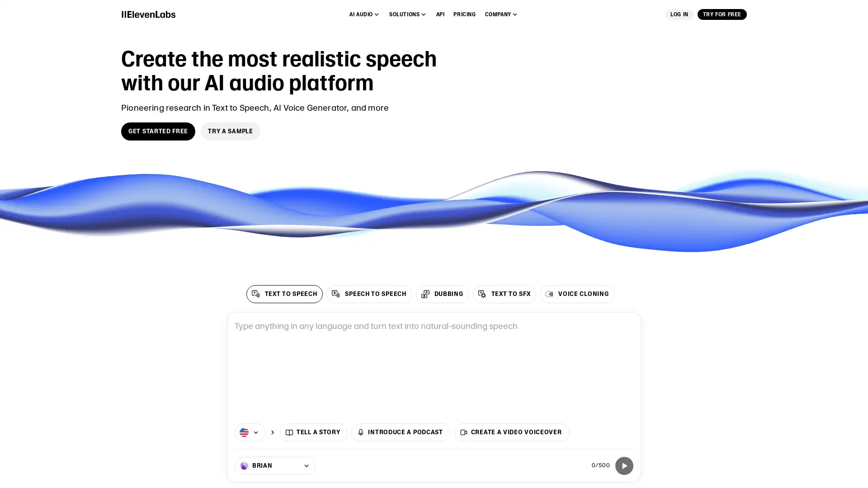Click the Tell A Story prompt icon
This screenshot has height=488, width=868.
pyautogui.click(x=289, y=432)
